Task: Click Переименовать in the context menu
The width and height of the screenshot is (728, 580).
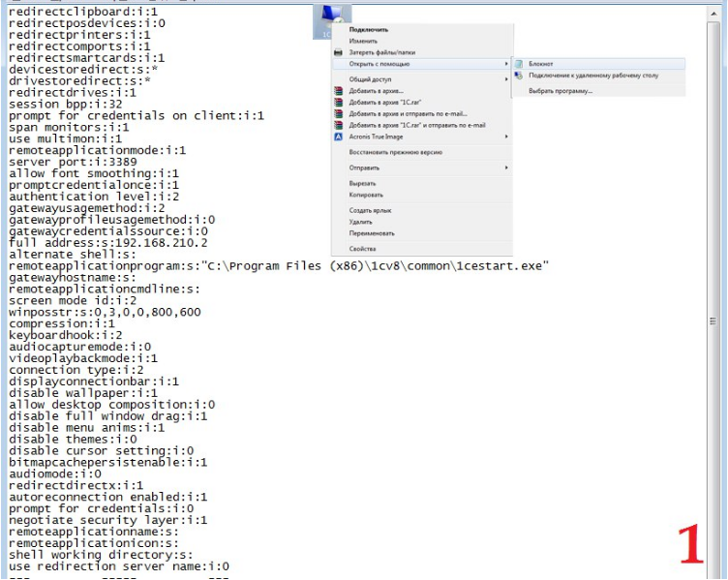Action: [372, 233]
